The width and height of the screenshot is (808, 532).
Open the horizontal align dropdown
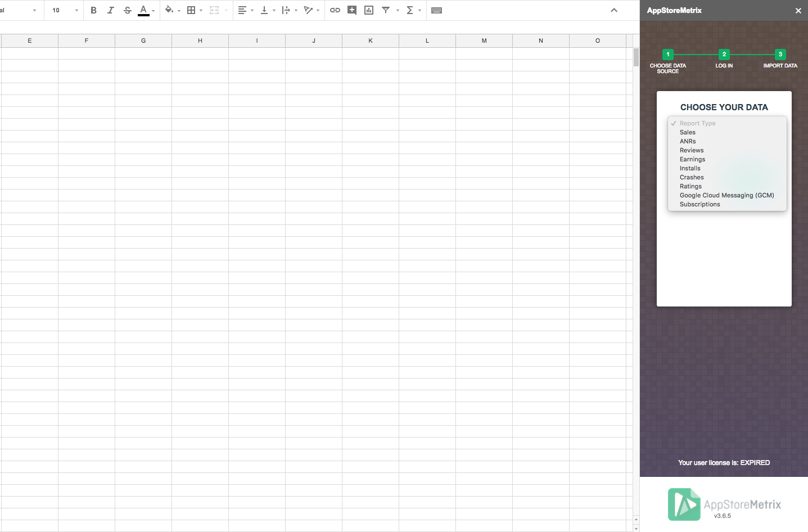point(245,10)
